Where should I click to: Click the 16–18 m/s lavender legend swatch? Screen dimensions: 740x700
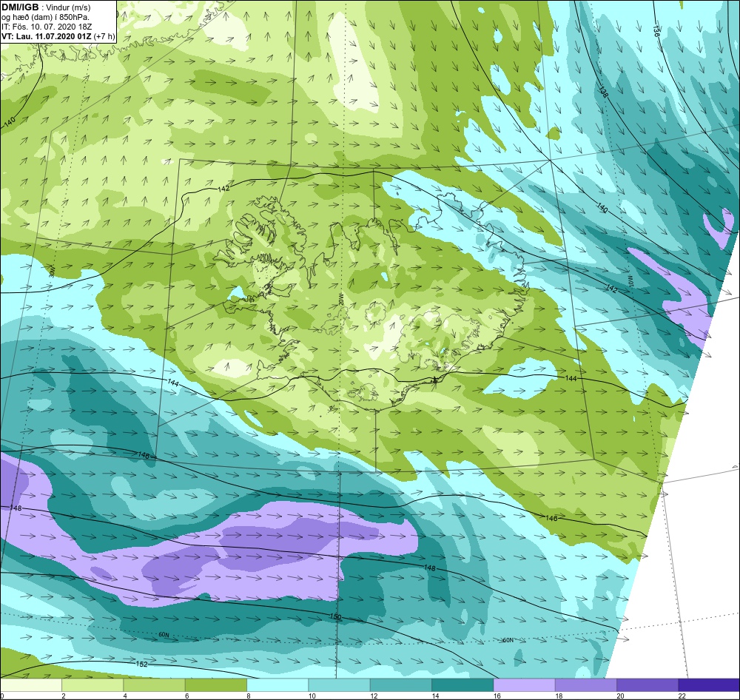click(x=525, y=684)
